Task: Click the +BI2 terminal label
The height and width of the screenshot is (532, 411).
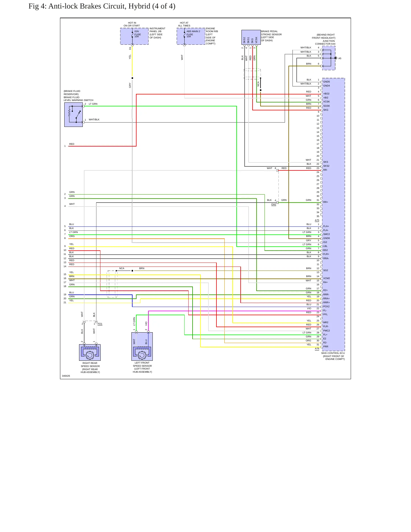Action: (326, 98)
